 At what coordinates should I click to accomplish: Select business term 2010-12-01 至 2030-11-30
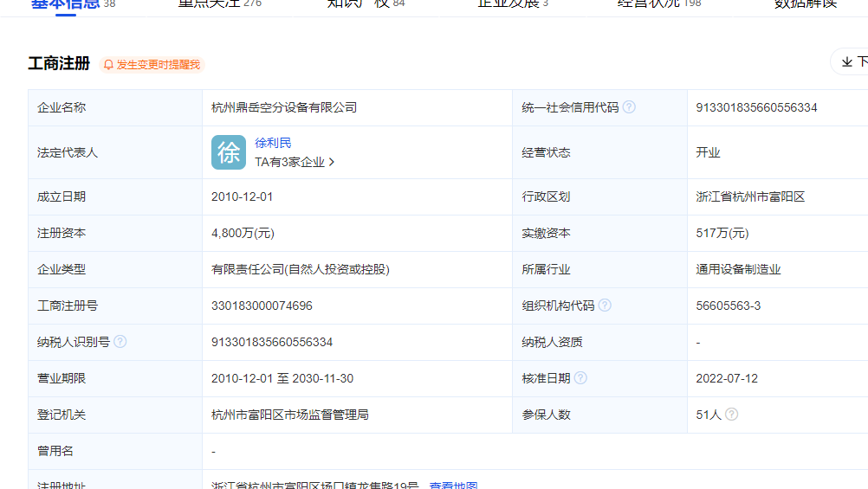(282, 378)
